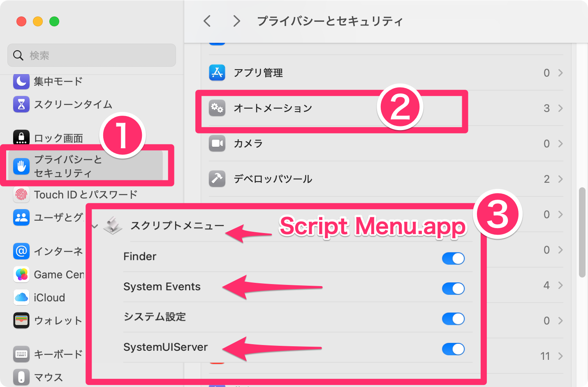588x387 pixels.
Task: Click the システム設定 entry label
Action: pos(155,317)
